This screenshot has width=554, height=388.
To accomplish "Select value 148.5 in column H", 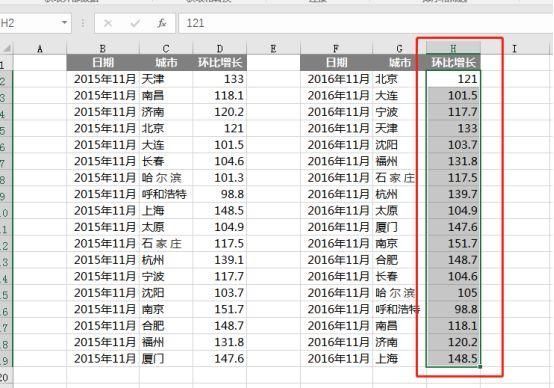I will 453,359.
